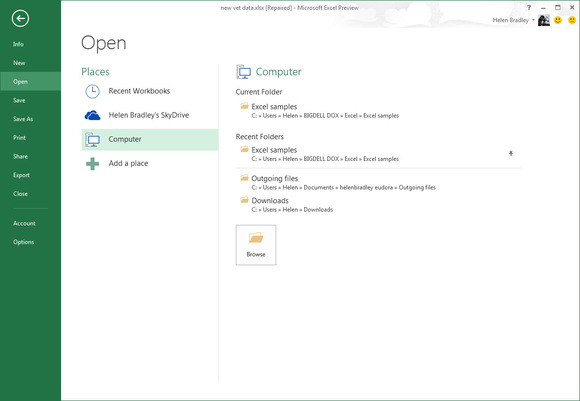This screenshot has width=580, height=401.
Task: Select Helen Bradley's SkyDrive place
Action: point(149,115)
